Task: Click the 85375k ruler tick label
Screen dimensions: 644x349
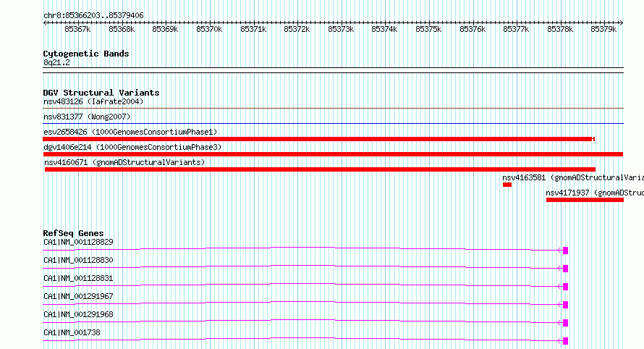Action: tap(428, 29)
